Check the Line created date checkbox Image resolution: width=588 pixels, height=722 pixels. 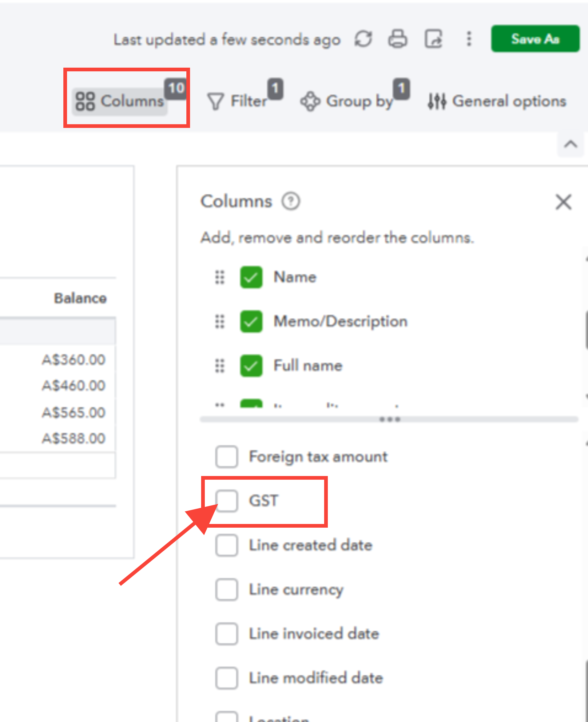point(227,545)
